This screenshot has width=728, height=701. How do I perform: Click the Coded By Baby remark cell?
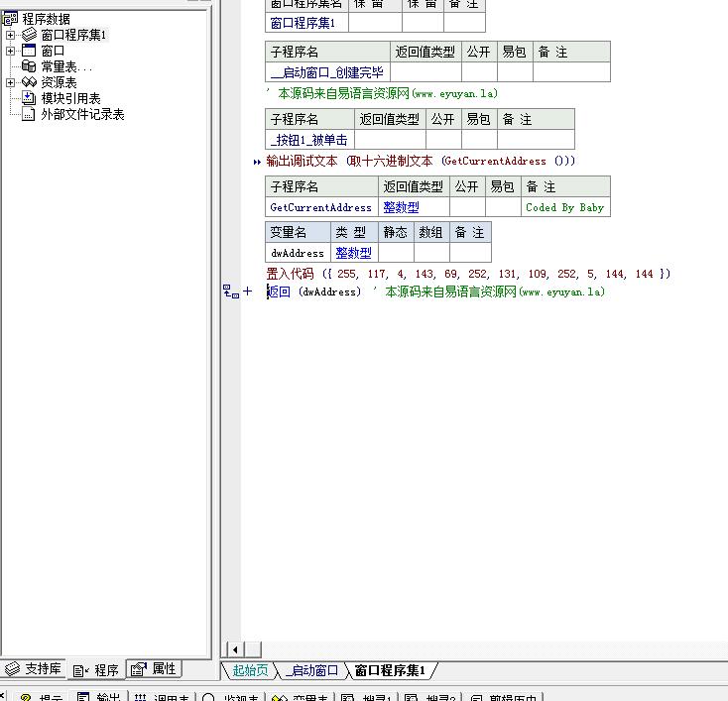tap(565, 207)
